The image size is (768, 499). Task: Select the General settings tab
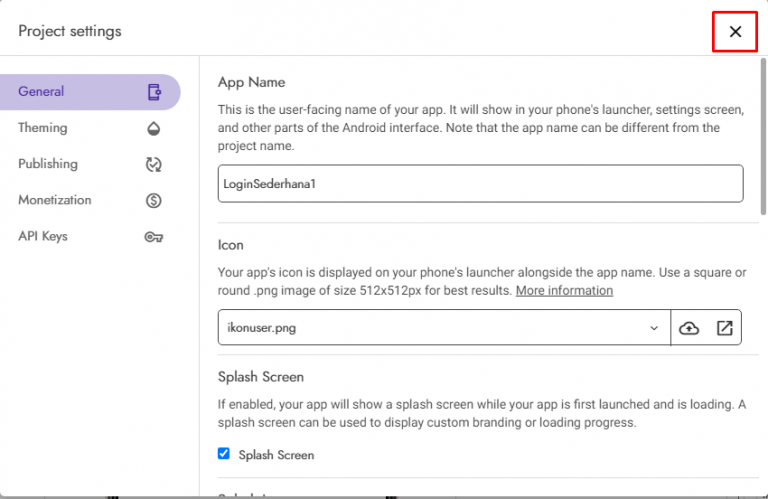tap(41, 92)
